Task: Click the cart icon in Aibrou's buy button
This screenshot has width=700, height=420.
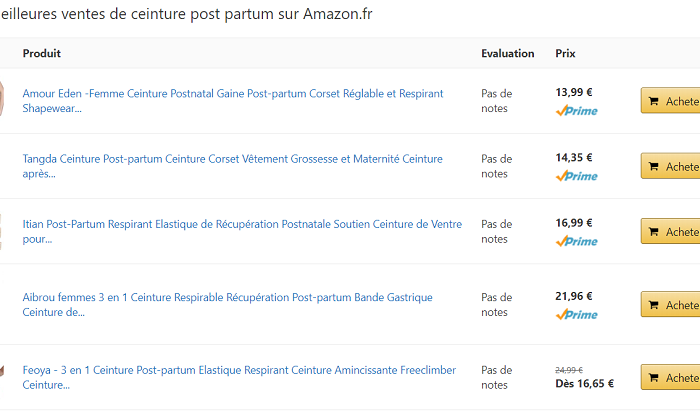Action: point(654,305)
